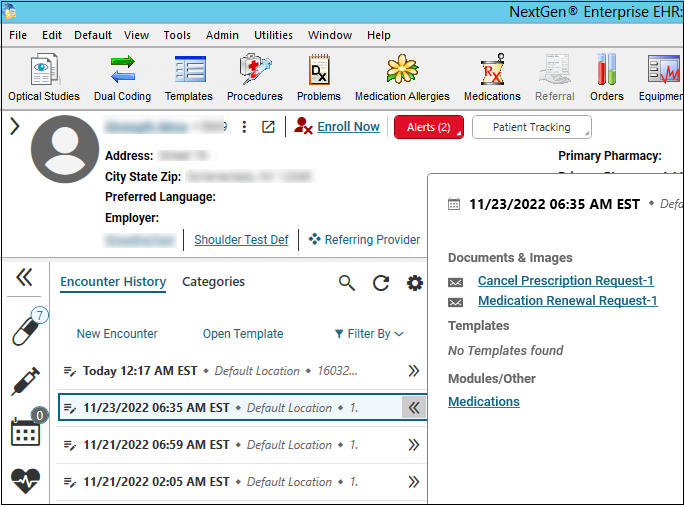Switch to Encounter History tab

point(113,282)
